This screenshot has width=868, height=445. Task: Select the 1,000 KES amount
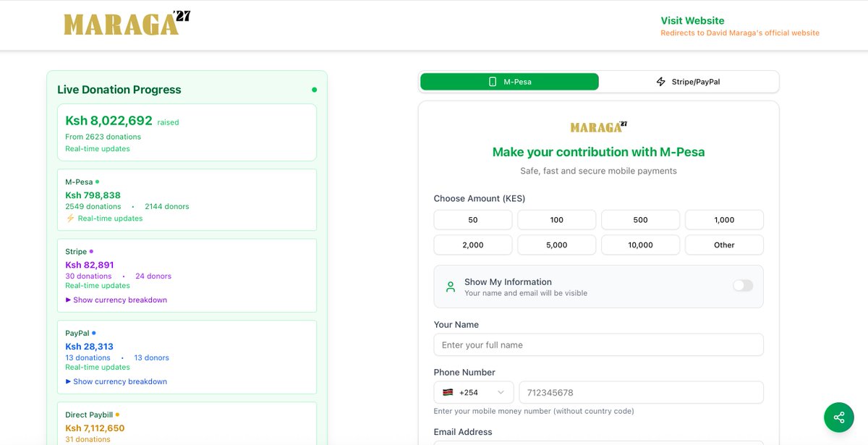click(x=724, y=220)
